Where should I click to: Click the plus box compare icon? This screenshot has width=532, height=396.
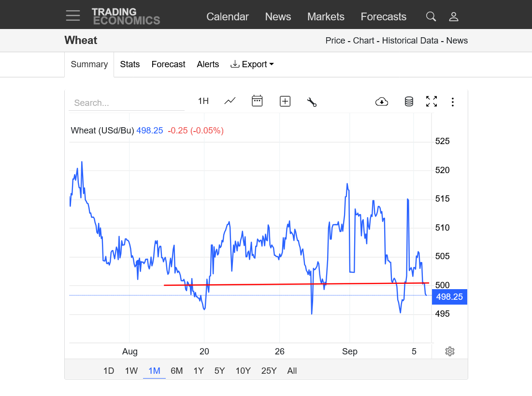click(285, 101)
